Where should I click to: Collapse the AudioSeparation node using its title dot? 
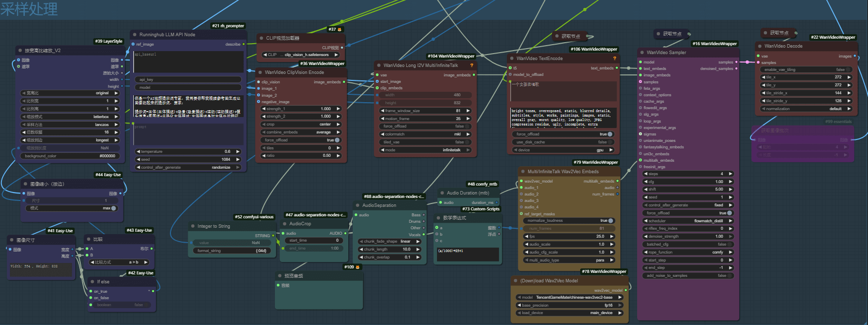click(357, 205)
